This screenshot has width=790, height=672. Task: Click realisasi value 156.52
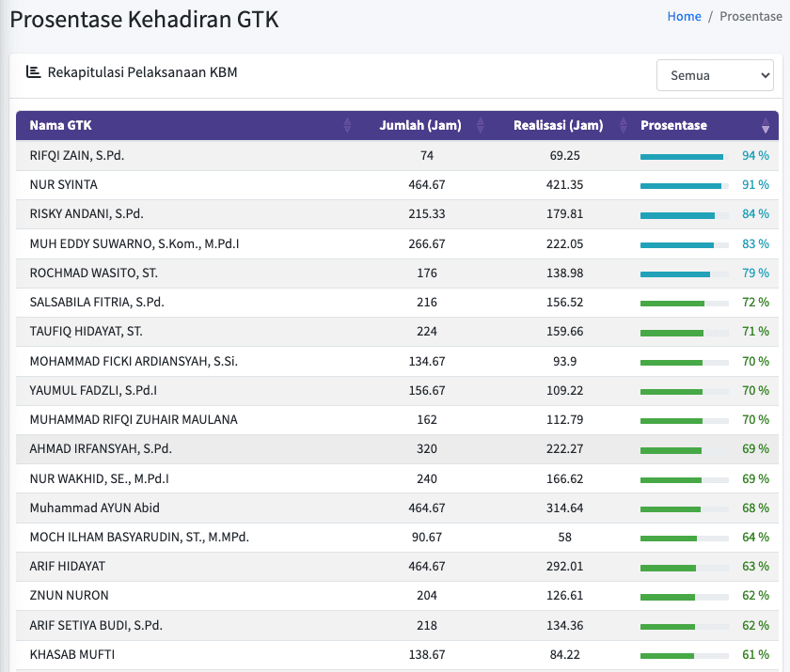pyautogui.click(x=565, y=302)
